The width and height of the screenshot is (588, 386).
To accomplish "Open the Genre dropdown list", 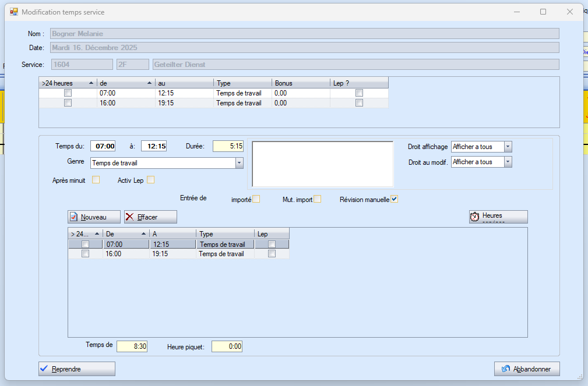I will pyautogui.click(x=239, y=163).
